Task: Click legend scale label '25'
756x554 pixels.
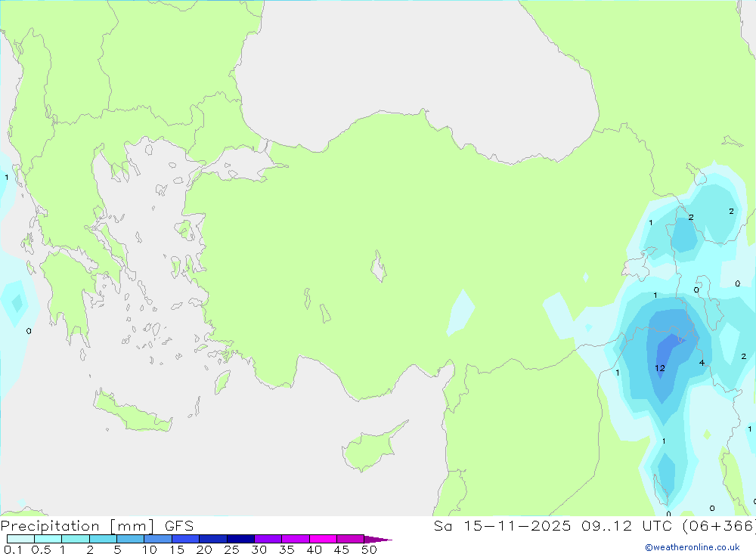Action: pos(231,549)
